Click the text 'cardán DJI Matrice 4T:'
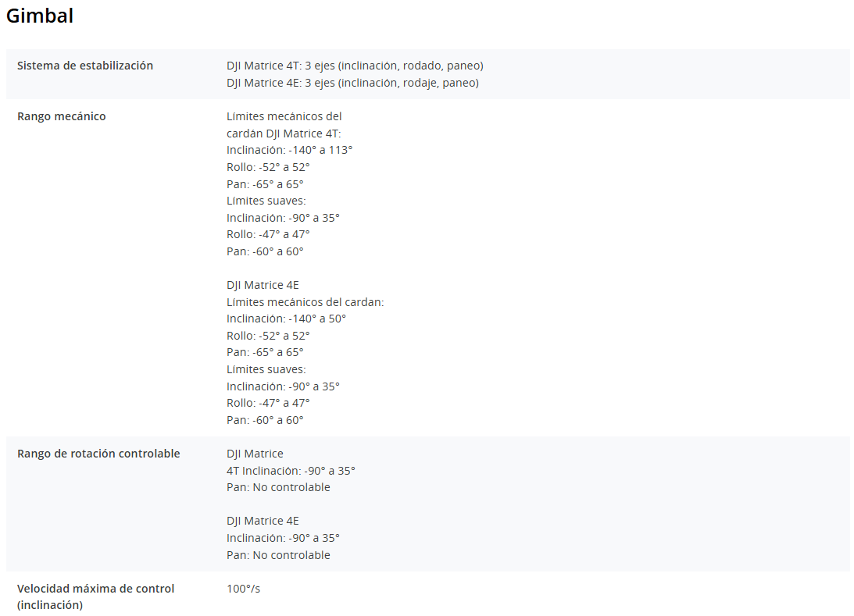Image resolution: width=854 pixels, height=616 pixels. tap(284, 134)
